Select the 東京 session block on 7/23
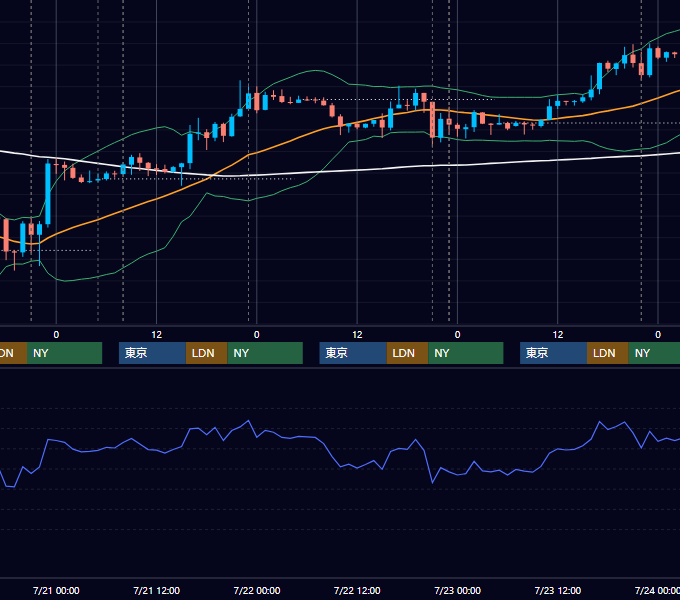Image resolution: width=680 pixels, height=600 pixels. [553, 353]
